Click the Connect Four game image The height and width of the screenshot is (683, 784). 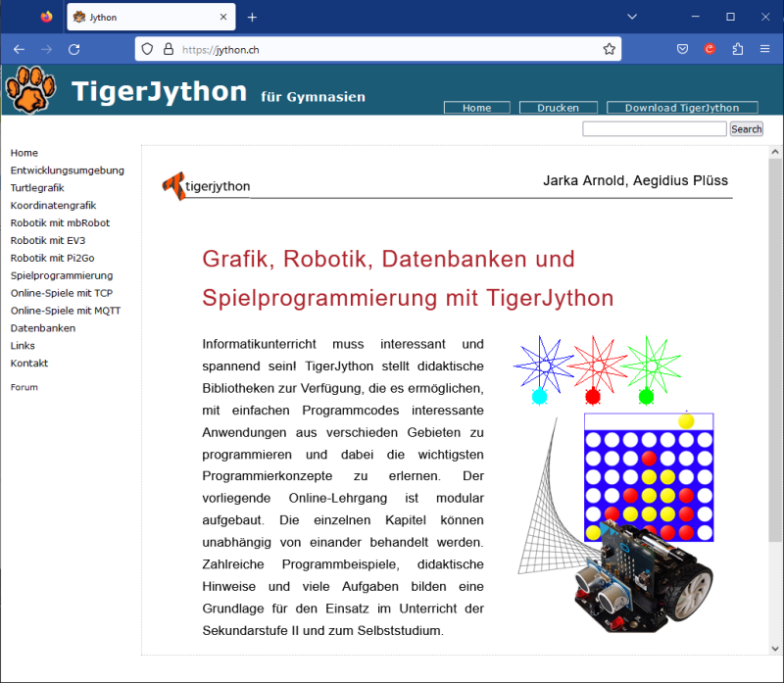click(x=649, y=477)
